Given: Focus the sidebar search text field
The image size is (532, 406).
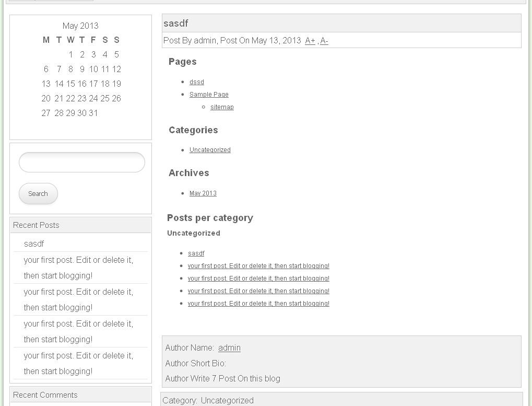Looking at the screenshot, I should pos(82,163).
